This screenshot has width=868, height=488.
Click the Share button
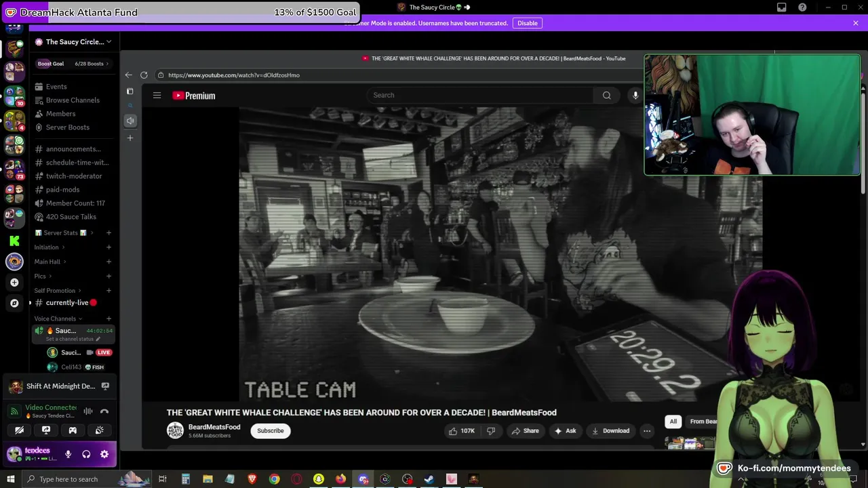[526, 430]
